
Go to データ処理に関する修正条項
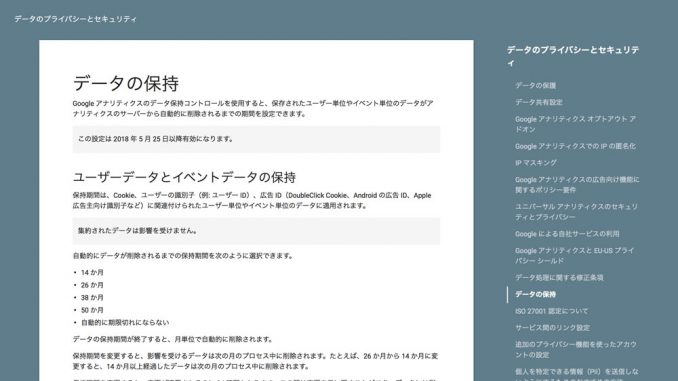click(559, 278)
